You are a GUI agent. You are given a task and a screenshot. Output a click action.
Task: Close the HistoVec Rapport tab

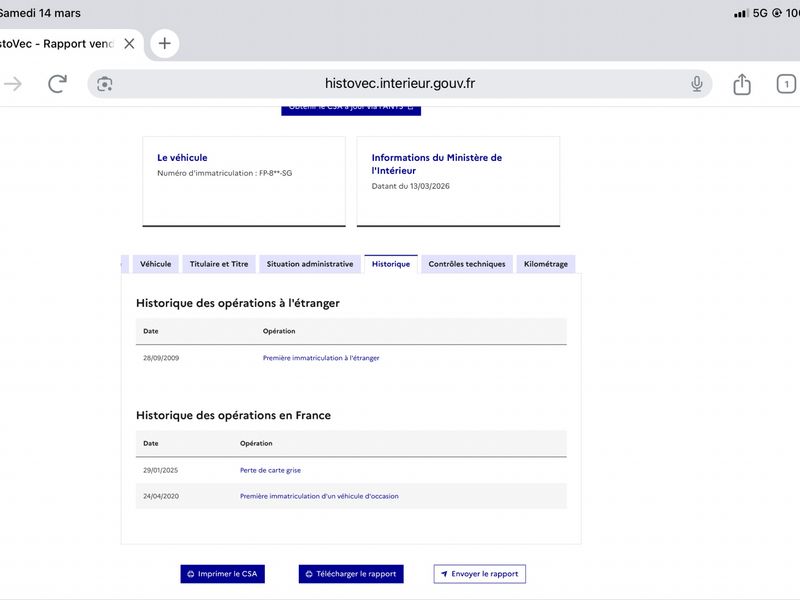(130, 44)
